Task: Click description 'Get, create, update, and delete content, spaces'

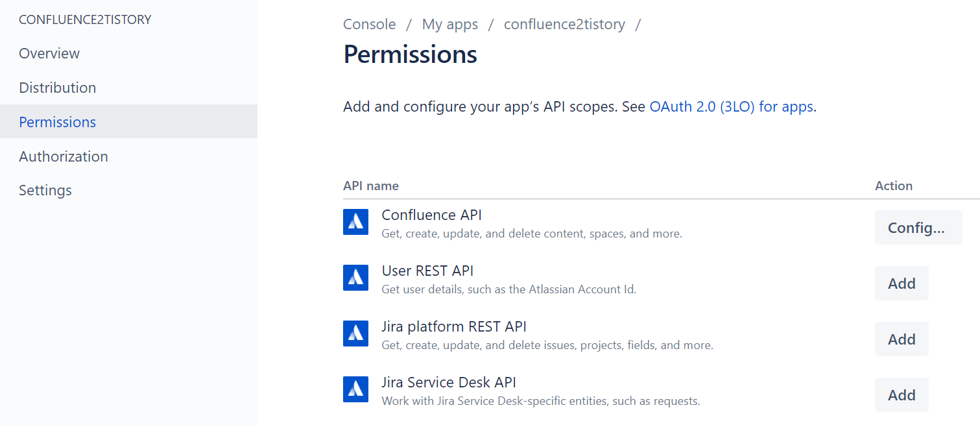Action: [532, 234]
